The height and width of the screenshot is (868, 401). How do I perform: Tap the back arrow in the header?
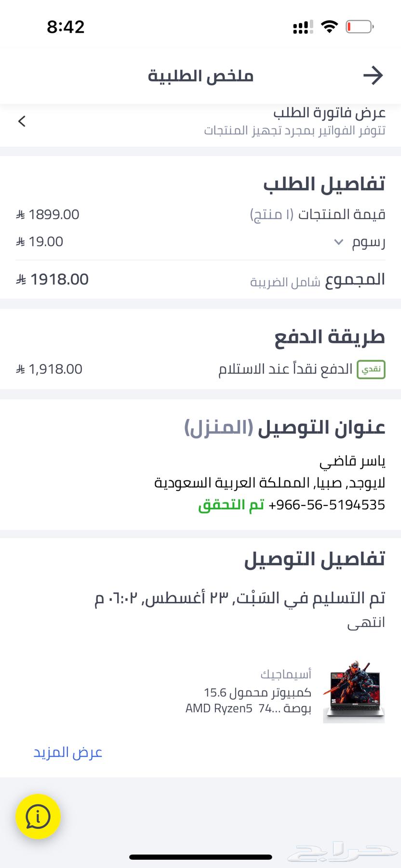click(373, 76)
